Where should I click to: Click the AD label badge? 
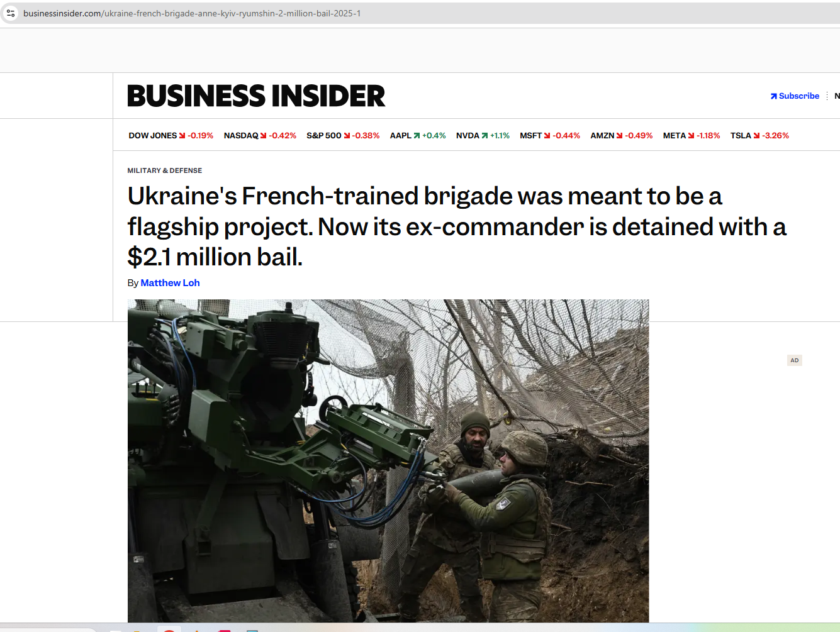pos(795,360)
